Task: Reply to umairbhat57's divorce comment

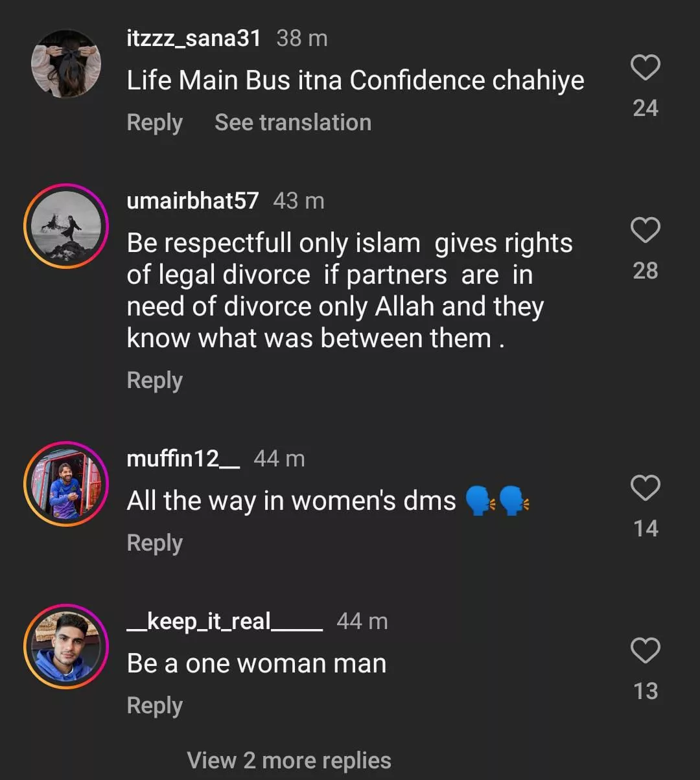Action: coord(154,380)
